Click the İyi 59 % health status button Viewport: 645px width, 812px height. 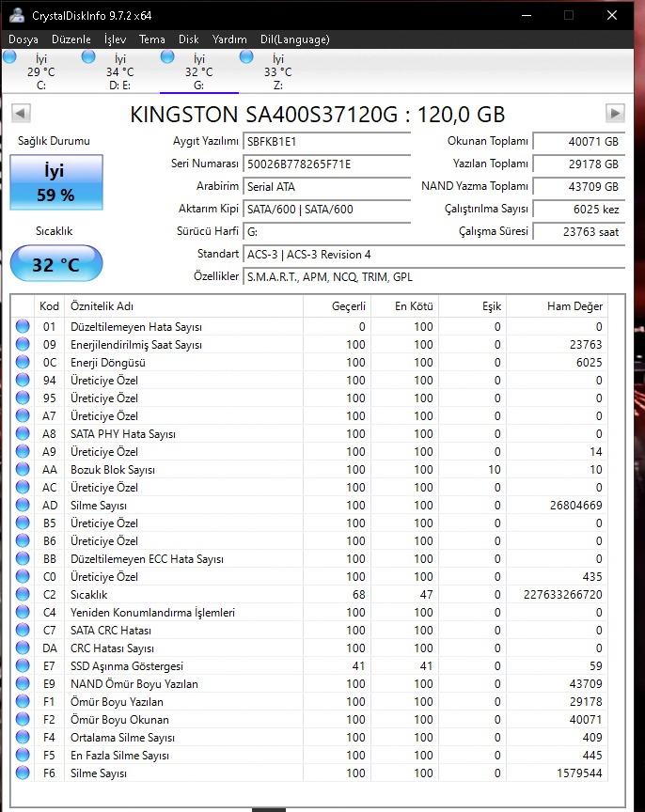(56, 182)
